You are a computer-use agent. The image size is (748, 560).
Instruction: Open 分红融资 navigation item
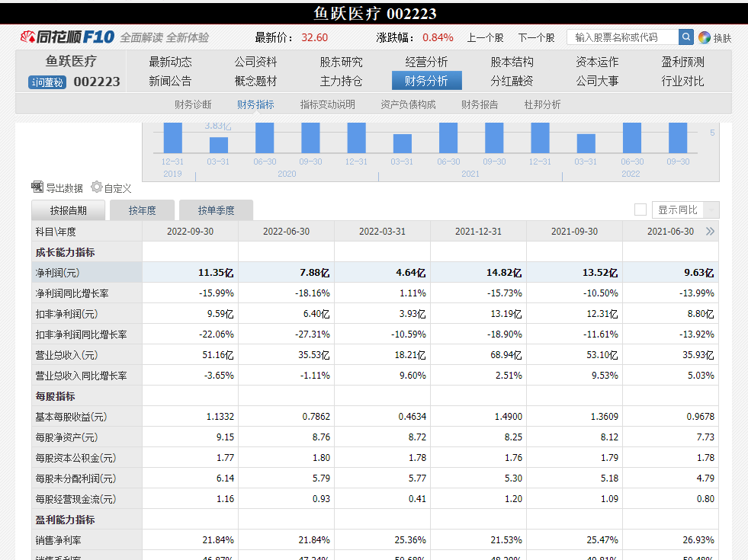pyautogui.click(x=512, y=81)
